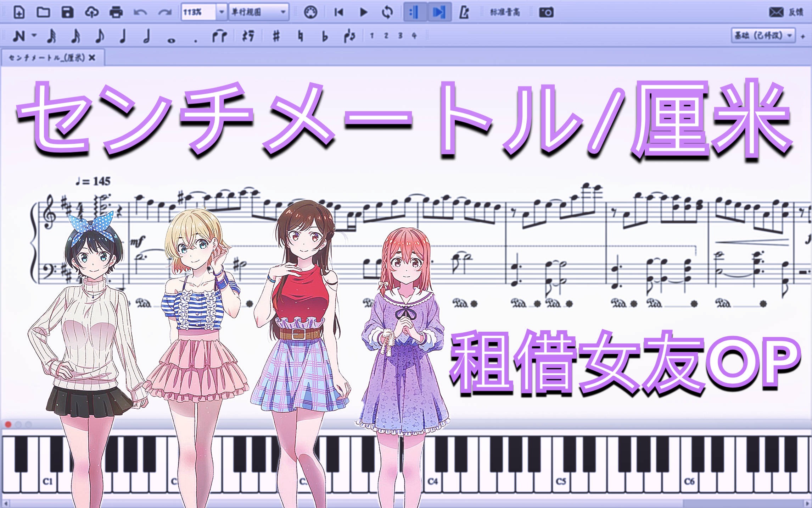This screenshot has width=812, height=508.
Task: Upload the score using the cloud icon
Action: point(92,12)
